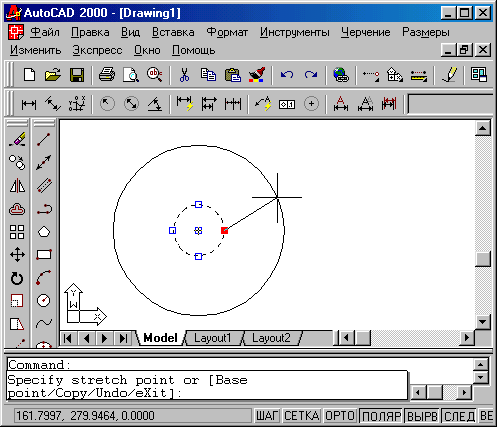This screenshot has width=497, height=427.
Task: Click the Undo arrow icon
Action: (287, 75)
